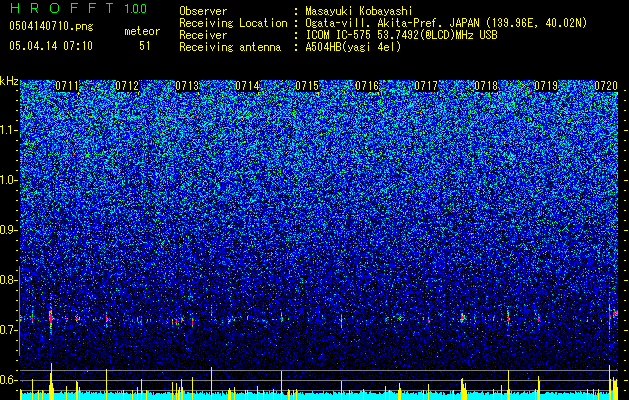Click the 0714 time marker
The height and width of the screenshot is (400, 629).
247,86
